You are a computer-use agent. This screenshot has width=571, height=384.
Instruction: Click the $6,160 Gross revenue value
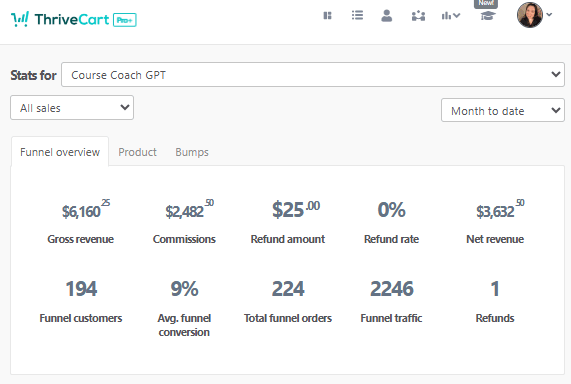(86, 209)
